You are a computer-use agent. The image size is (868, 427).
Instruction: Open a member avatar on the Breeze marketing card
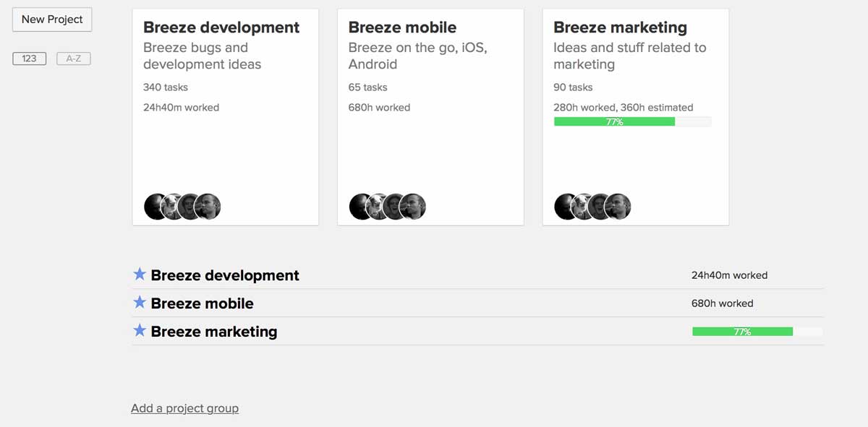point(565,206)
